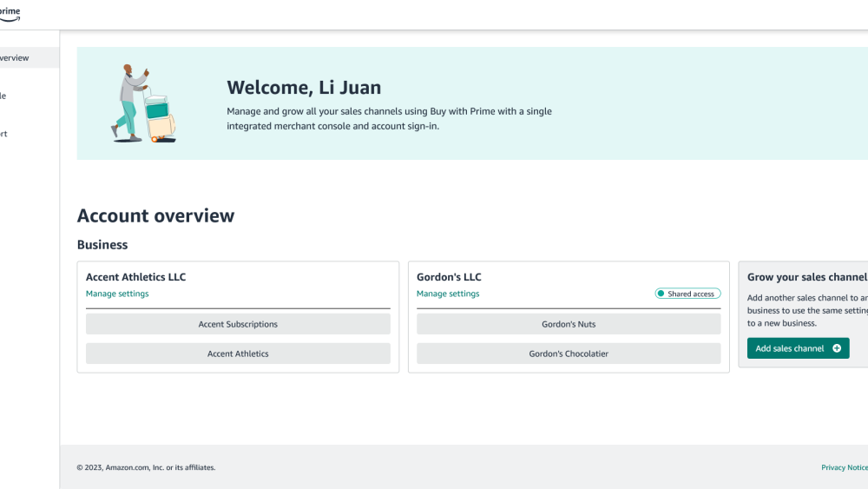868x489 pixels.
Task: Select the sidebar item ending in "le"
Action: (3, 96)
